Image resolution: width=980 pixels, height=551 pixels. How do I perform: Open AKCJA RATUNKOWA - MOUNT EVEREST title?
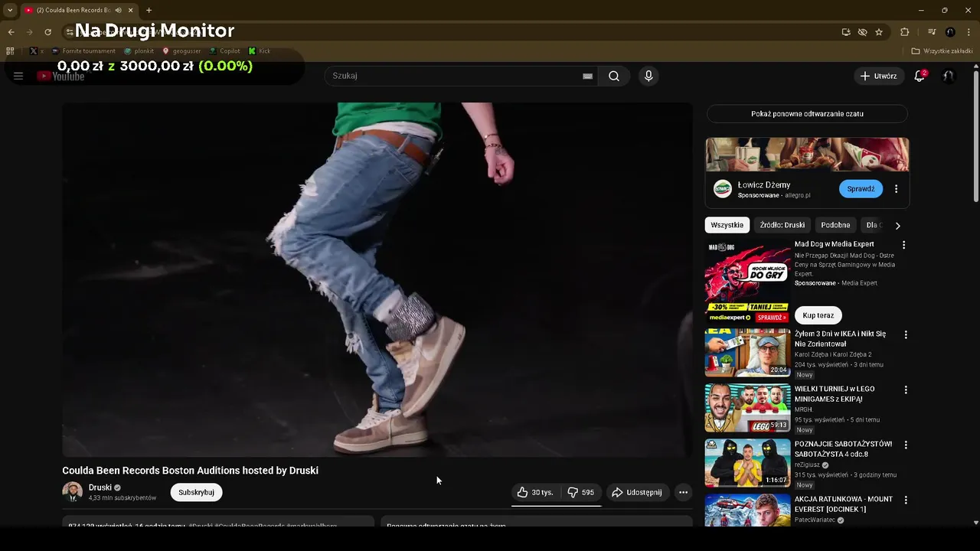(844, 504)
